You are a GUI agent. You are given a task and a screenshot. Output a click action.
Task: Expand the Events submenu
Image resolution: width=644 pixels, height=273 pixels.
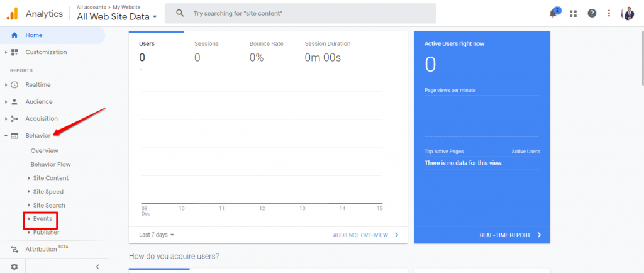click(42, 219)
